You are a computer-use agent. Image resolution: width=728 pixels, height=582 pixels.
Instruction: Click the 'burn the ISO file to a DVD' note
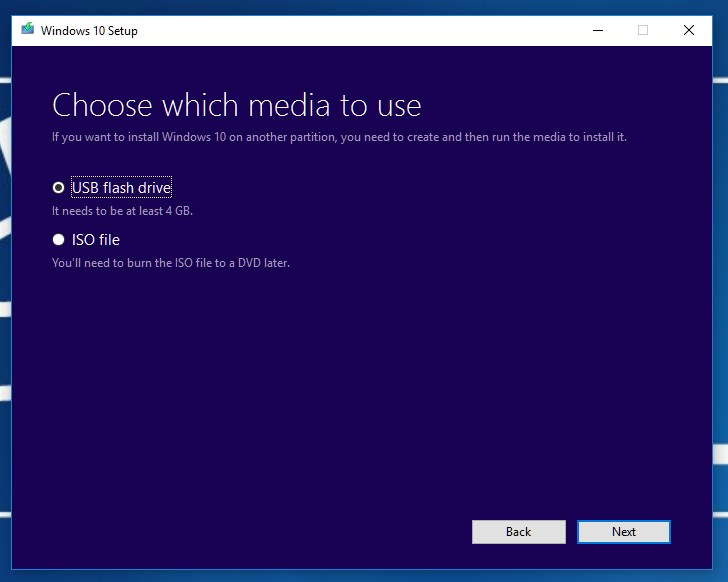tap(171, 263)
